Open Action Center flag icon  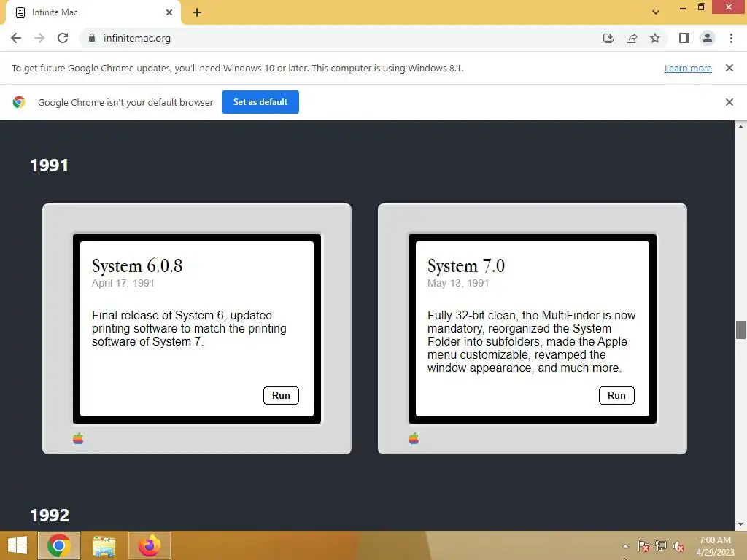tap(643, 546)
